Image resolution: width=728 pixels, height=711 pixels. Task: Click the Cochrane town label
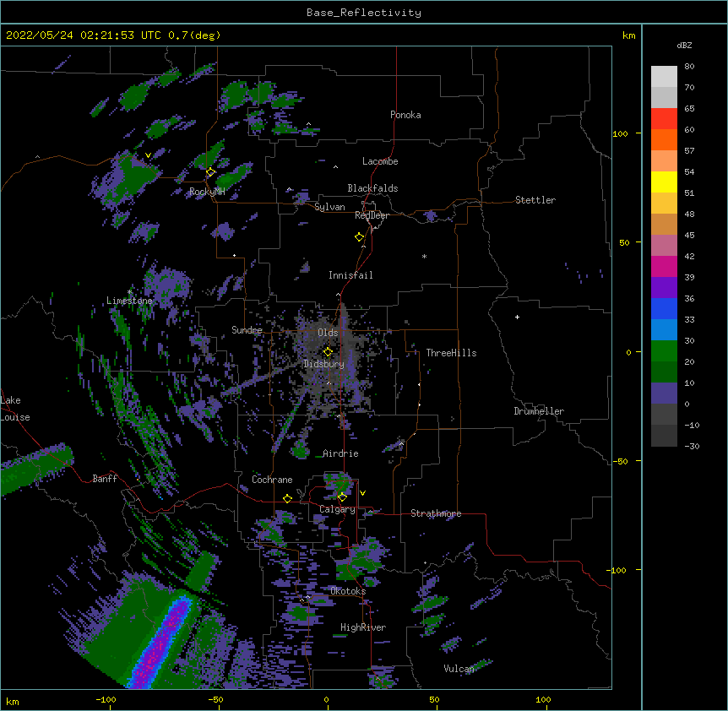[272, 480]
